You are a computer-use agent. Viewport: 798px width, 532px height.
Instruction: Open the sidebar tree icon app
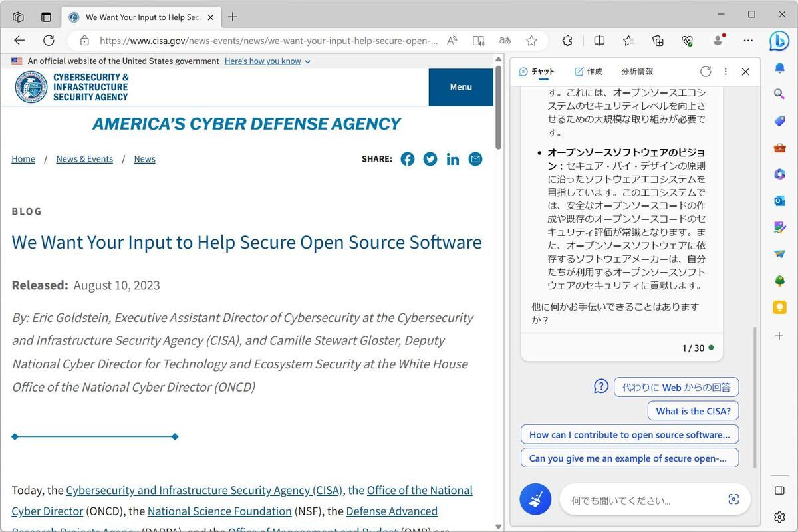(x=780, y=281)
